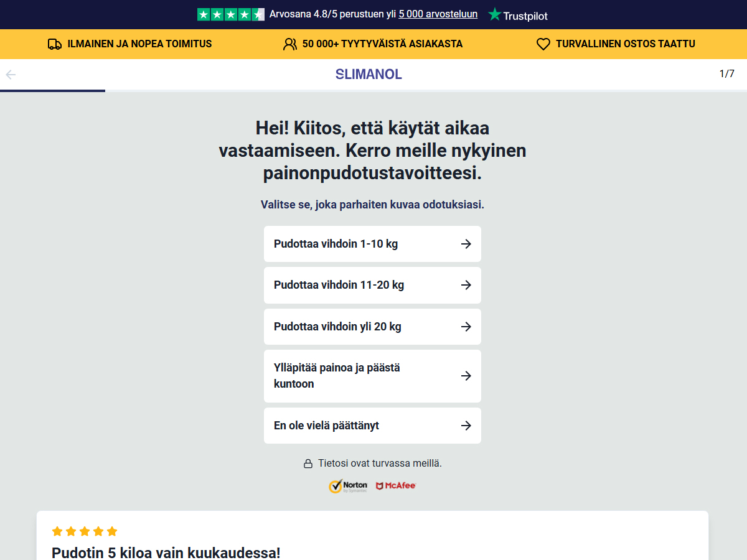Image resolution: width=747 pixels, height=560 pixels.
Task: Click the 1/7 step counter
Action: click(727, 74)
